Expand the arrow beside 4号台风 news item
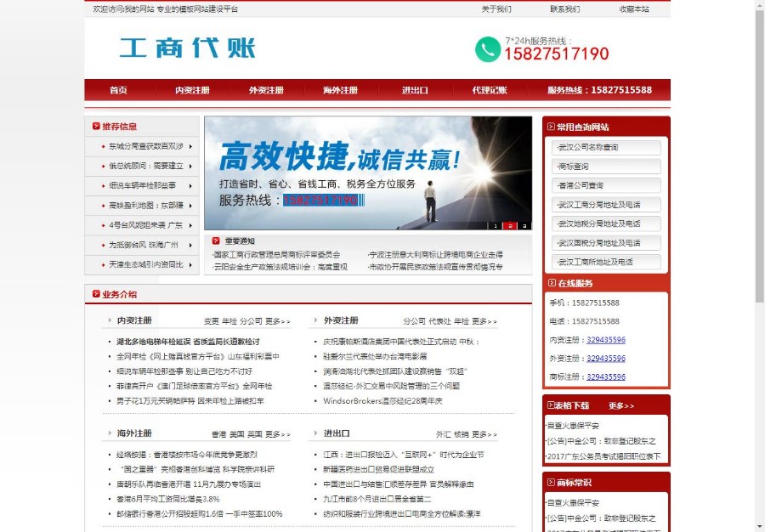Viewport: 765px width, 532px height. click(x=189, y=224)
